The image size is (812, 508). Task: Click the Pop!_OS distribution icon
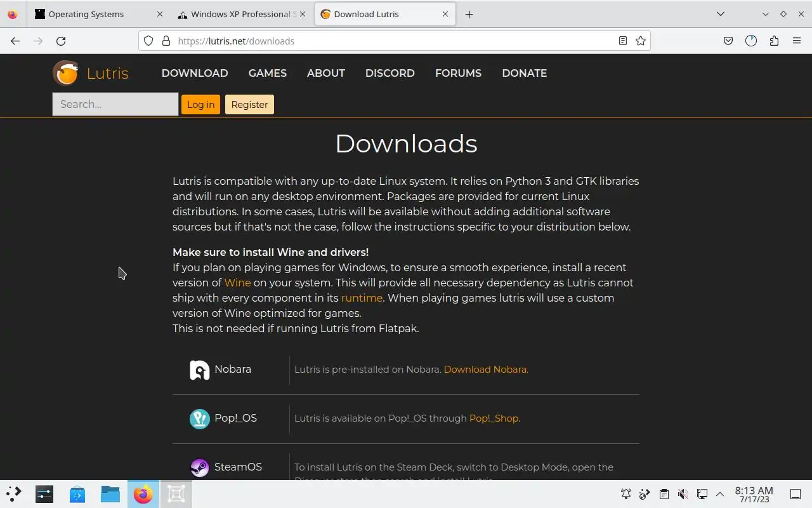tap(200, 418)
